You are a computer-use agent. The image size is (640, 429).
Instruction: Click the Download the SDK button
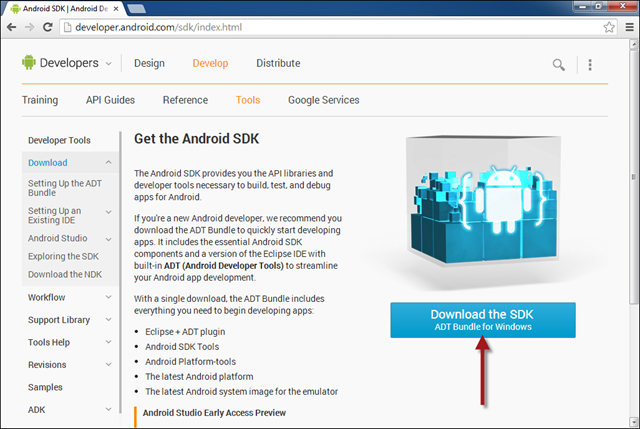click(483, 320)
